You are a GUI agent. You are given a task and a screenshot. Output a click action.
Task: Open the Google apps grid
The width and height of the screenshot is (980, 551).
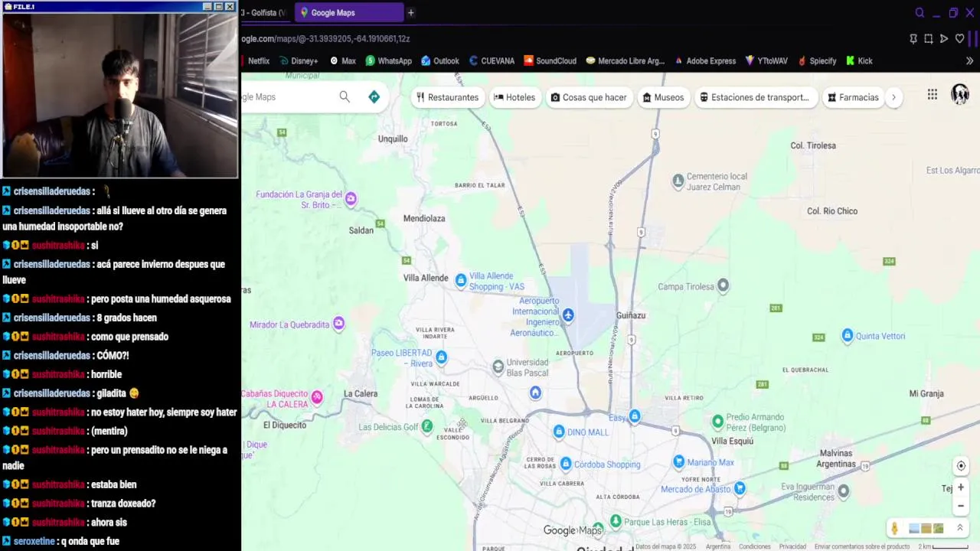932,94
